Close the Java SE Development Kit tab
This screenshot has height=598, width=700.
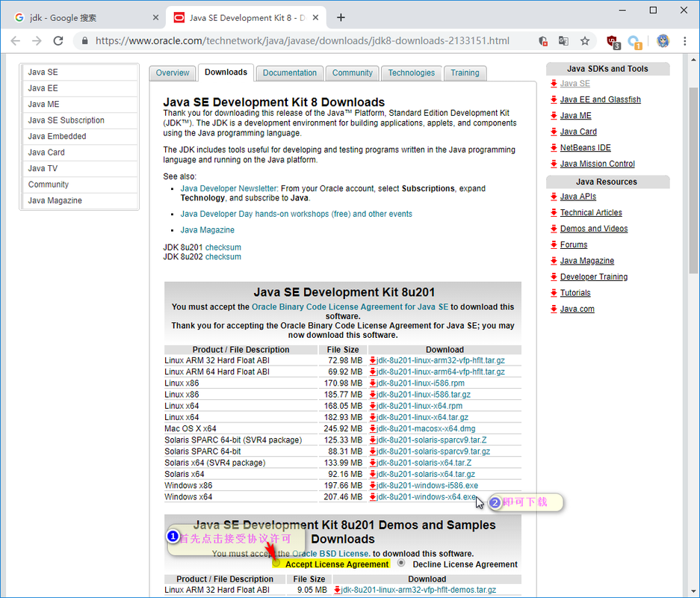pyautogui.click(x=315, y=17)
